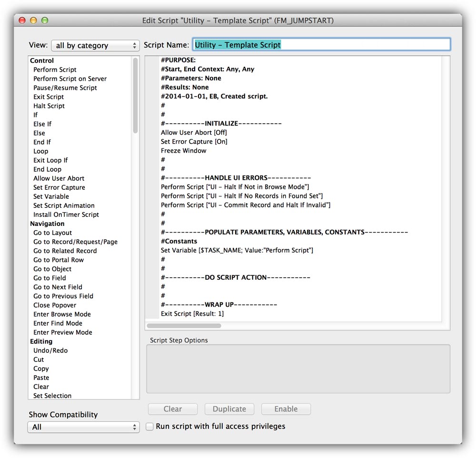Open the Show Compatibility dropdown
The height and width of the screenshot is (458, 476).
tap(83, 427)
